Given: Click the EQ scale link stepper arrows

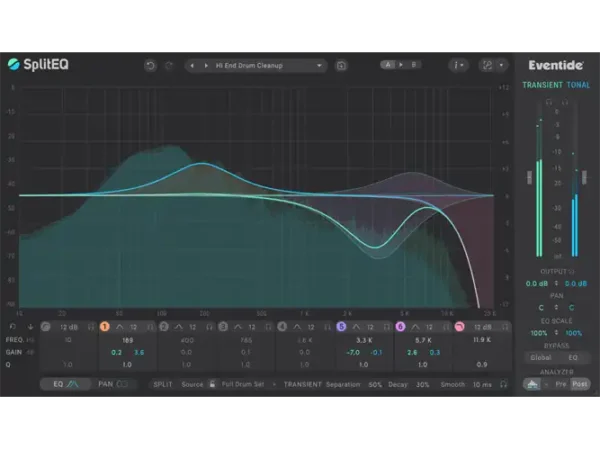Looking at the screenshot, I should (x=556, y=333).
